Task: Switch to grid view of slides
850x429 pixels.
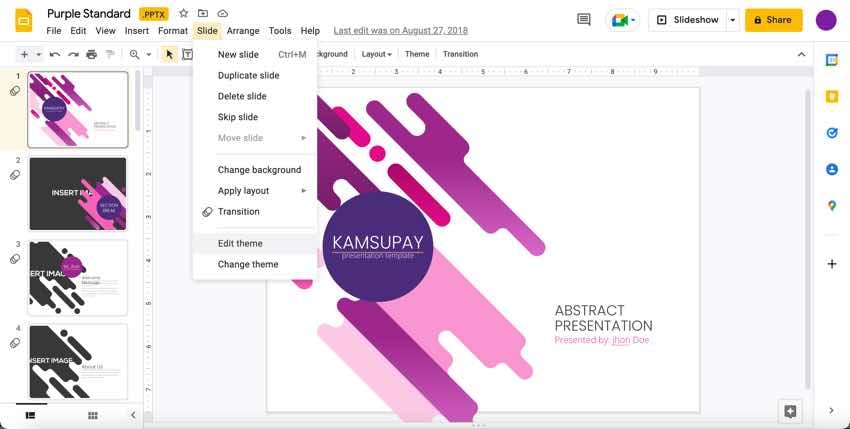Action: tap(92, 415)
